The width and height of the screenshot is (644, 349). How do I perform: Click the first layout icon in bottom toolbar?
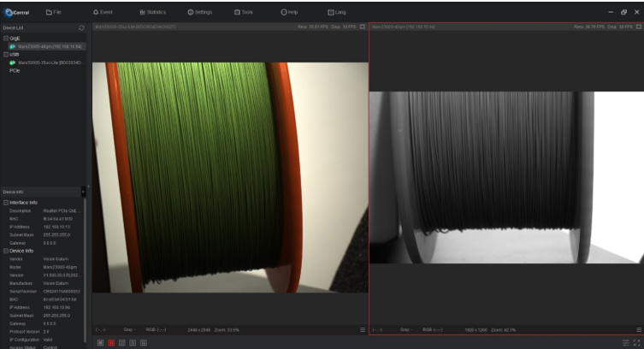[101, 342]
